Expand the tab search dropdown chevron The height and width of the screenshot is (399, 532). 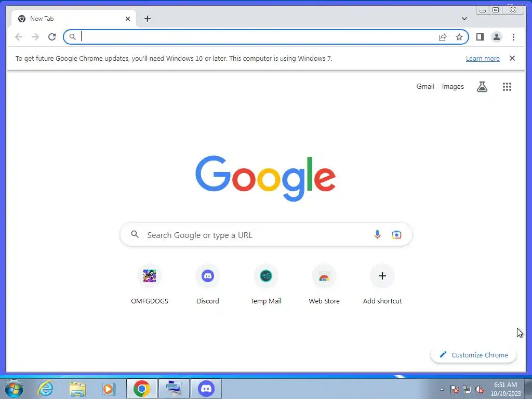(464, 19)
